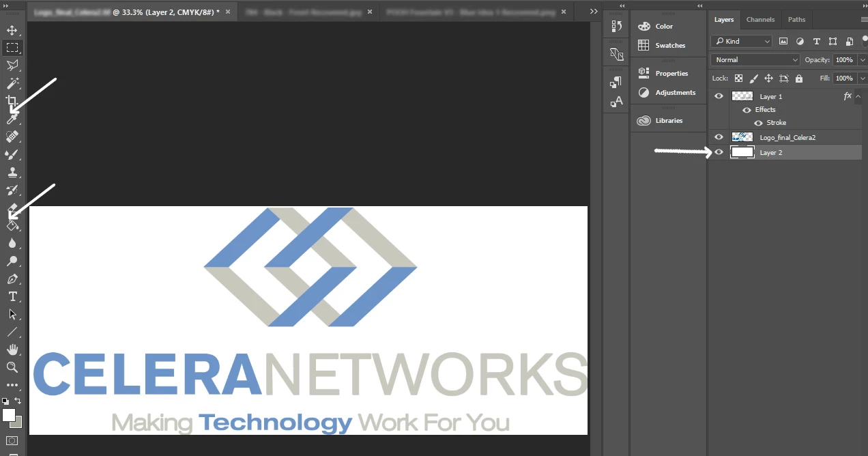Screen dimensions: 868x456
Task: Toggle lock position
Action: 768,79
